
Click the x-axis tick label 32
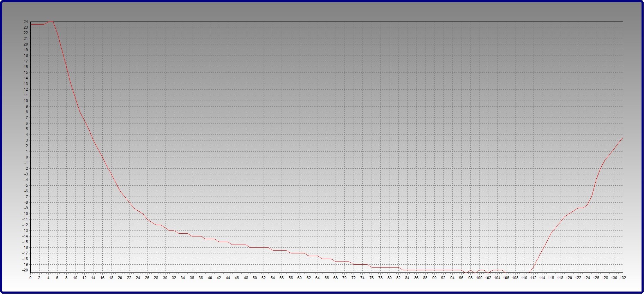tap(174, 278)
